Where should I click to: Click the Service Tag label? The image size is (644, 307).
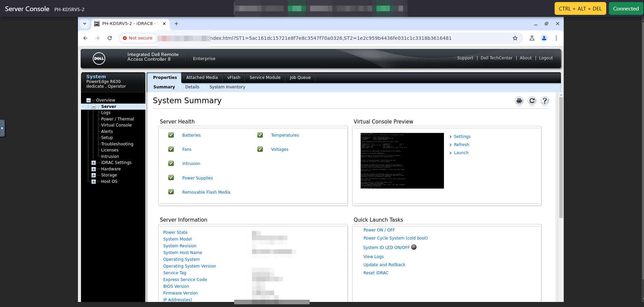tap(175, 273)
